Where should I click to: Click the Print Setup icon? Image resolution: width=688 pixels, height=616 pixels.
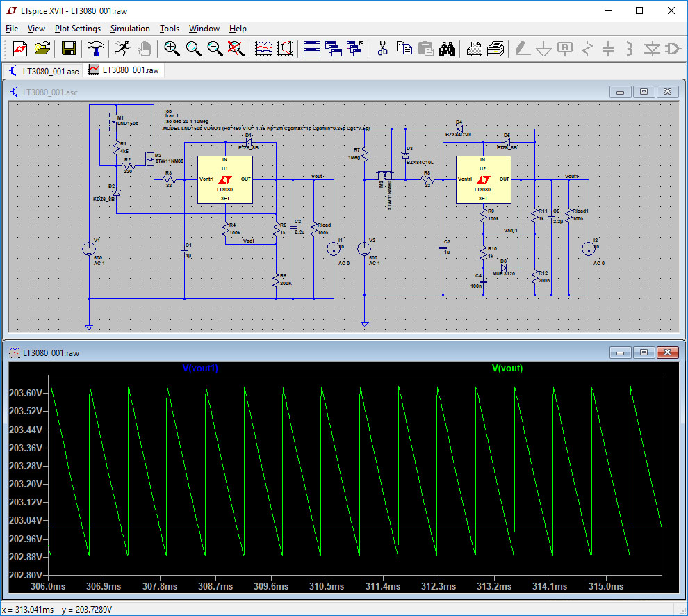(x=495, y=48)
